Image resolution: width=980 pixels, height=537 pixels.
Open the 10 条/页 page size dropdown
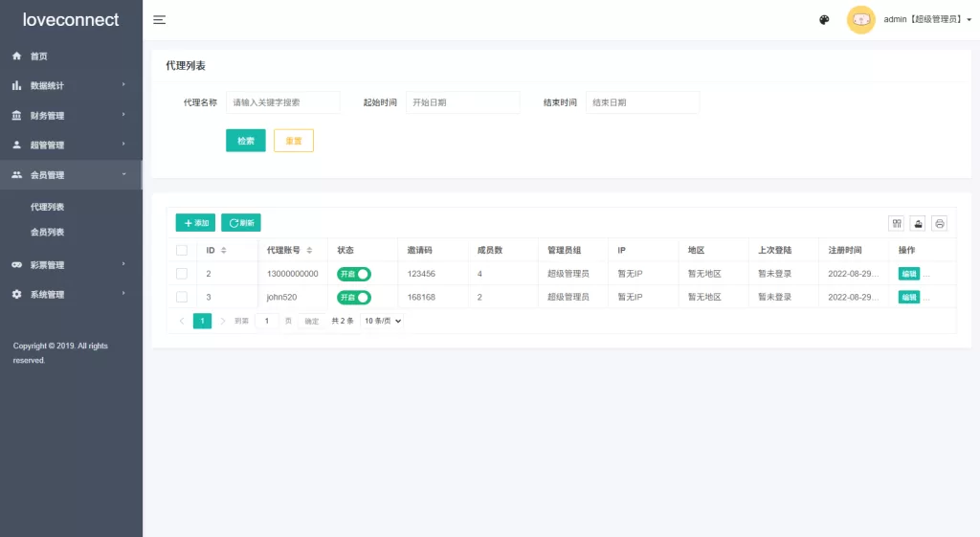(x=383, y=321)
